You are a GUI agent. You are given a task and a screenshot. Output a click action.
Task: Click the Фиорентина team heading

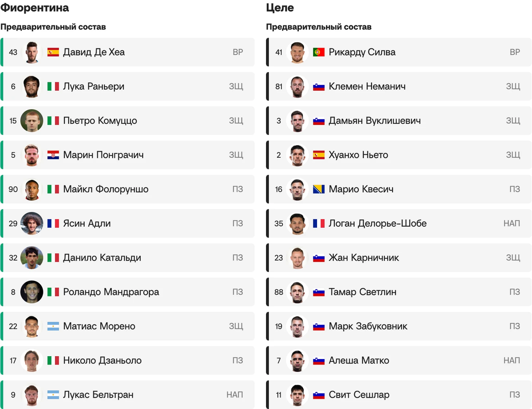point(35,8)
